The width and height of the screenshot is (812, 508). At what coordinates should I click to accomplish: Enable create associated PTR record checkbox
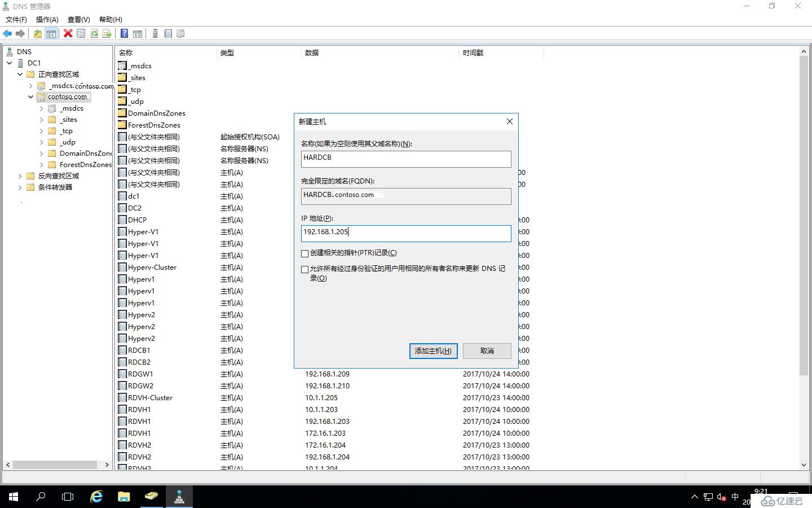[x=305, y=253]
